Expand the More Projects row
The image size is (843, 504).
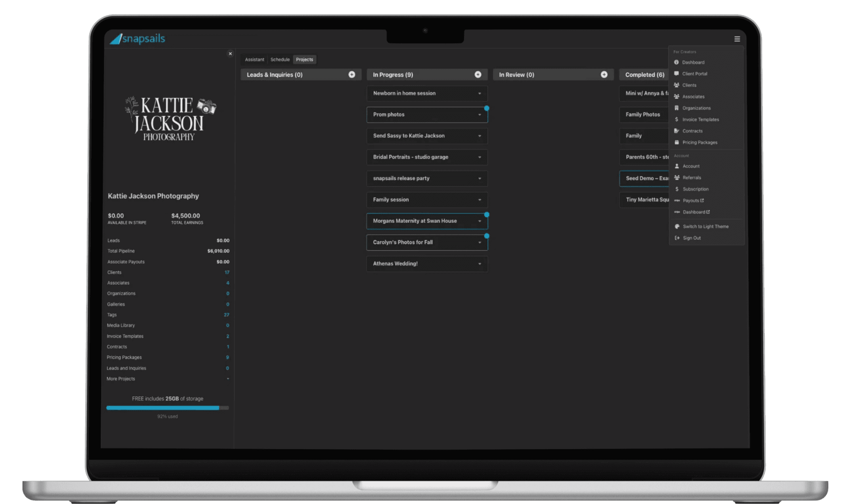228,379
